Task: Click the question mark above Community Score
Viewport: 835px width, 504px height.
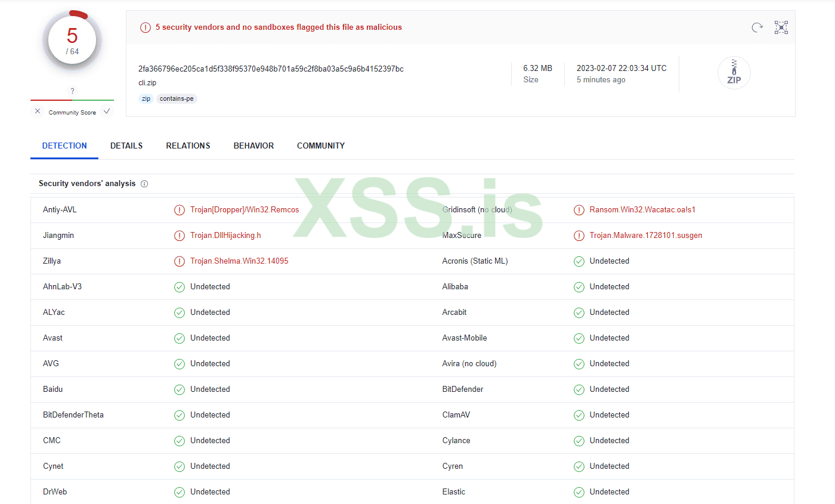Action: coord(72,91)
